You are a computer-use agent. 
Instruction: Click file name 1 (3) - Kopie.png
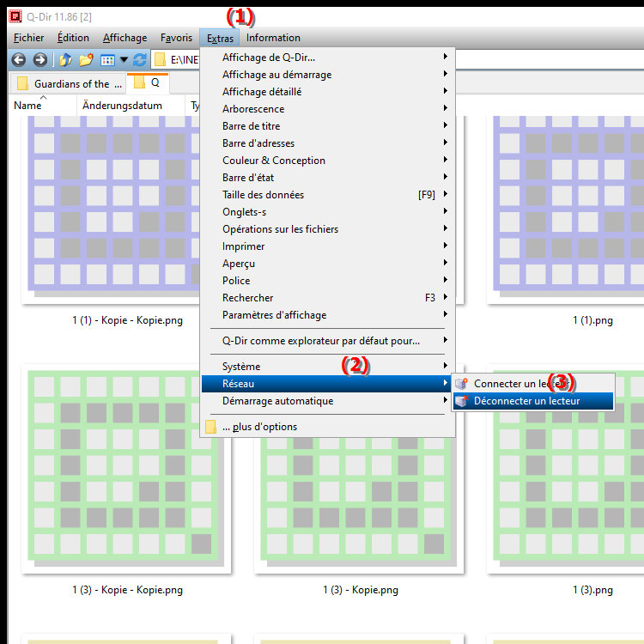360,590
